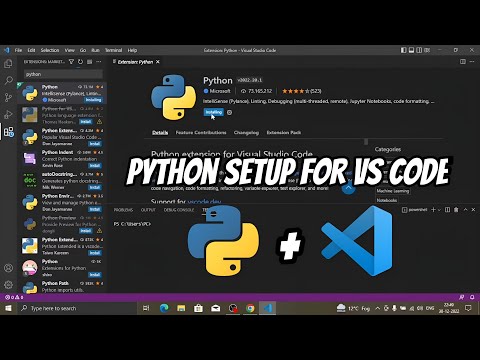This screenshot has height=360, width=480.
Task: Open the Search view in activity bar
Action: (8, 80)
